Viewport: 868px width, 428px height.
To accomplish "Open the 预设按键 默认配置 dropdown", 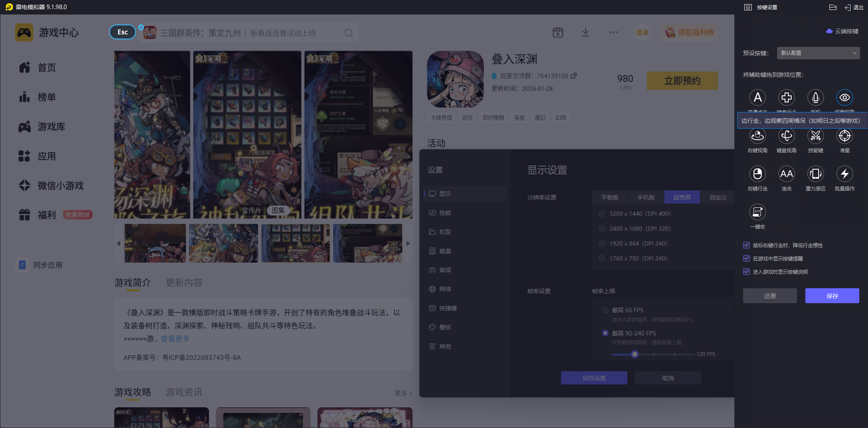I will [x=818, y=53].
